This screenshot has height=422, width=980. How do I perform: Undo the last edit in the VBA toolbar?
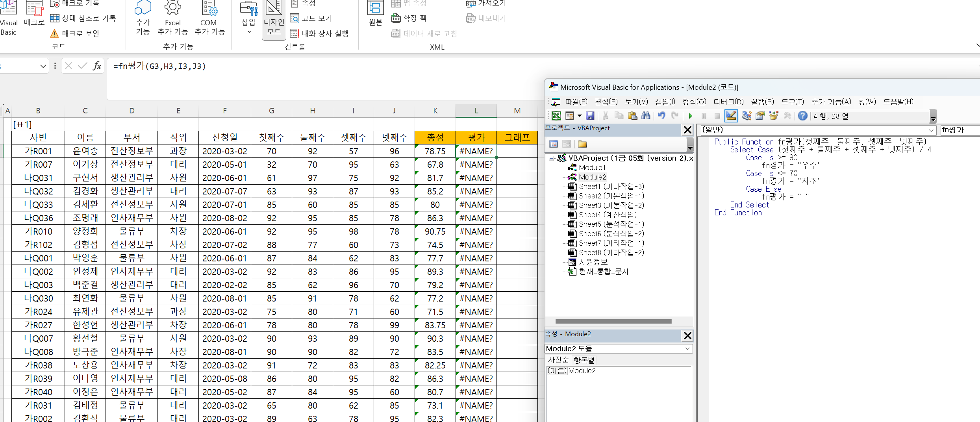click(661, 116)
